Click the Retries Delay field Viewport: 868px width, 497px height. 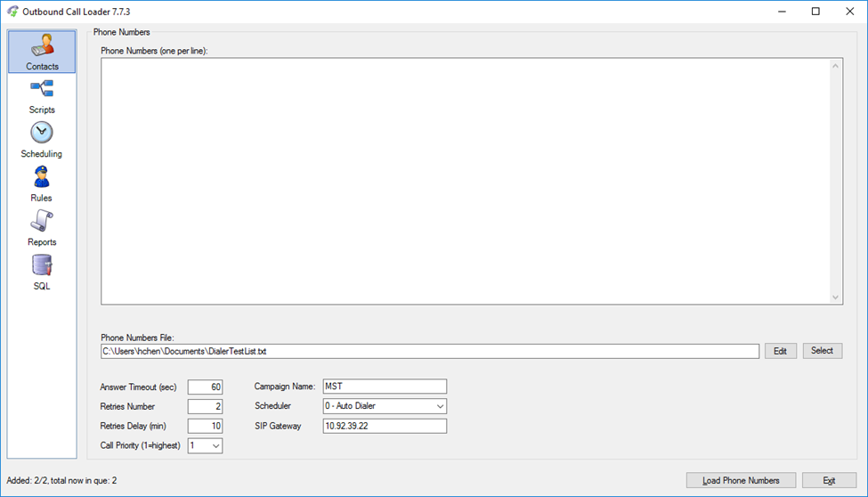[x=205, y=426]
